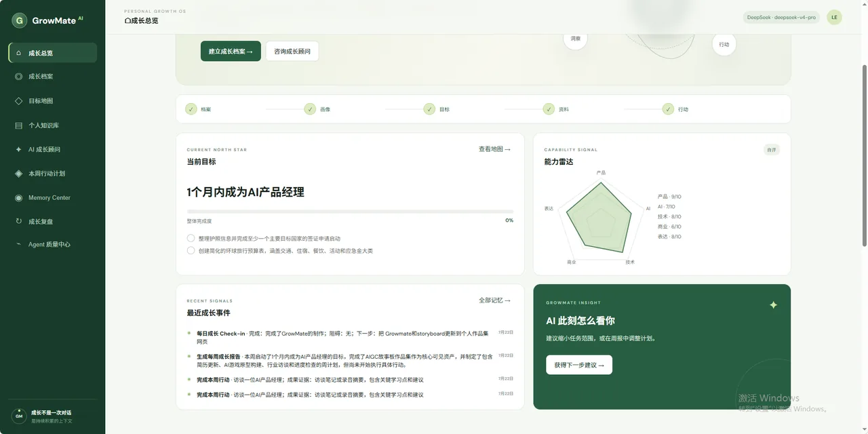868x434 pixels.
Task: Open 成长档案 in the sidebar
Action: click(52, 77)
